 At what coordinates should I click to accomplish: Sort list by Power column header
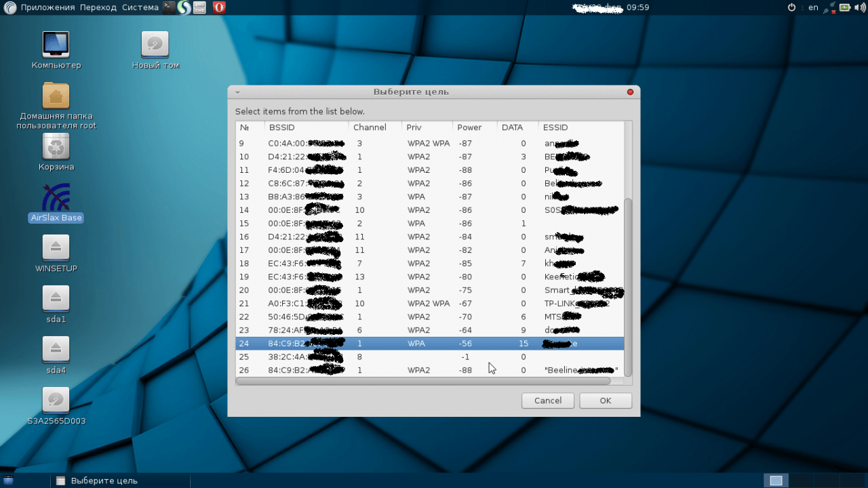469,127
